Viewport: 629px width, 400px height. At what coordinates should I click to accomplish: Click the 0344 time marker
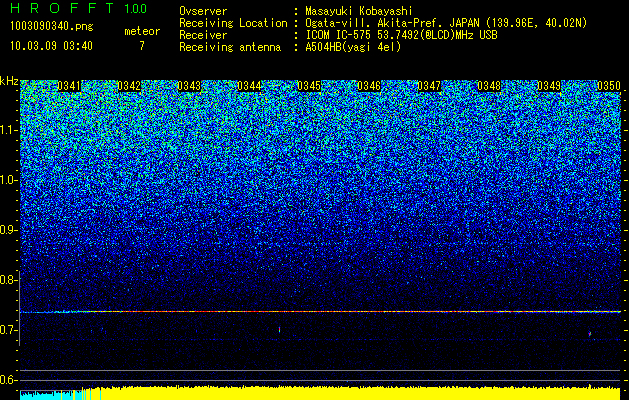coord(249,86)
